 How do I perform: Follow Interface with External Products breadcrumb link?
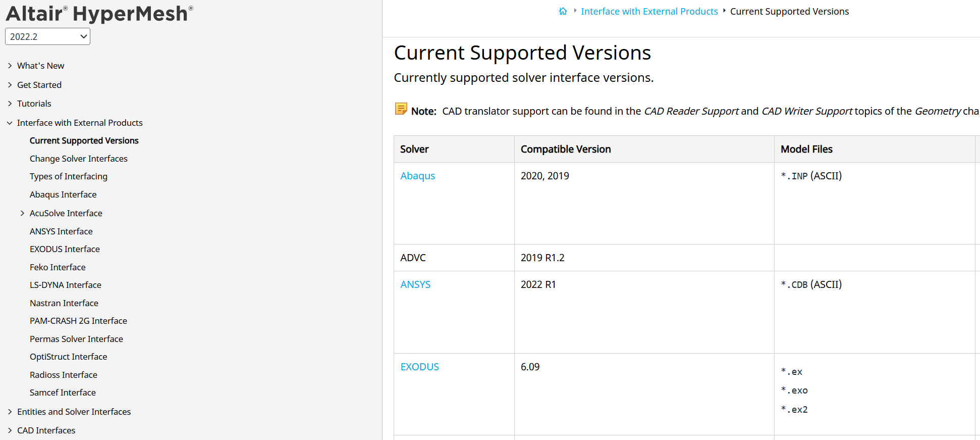coord(649,11)
